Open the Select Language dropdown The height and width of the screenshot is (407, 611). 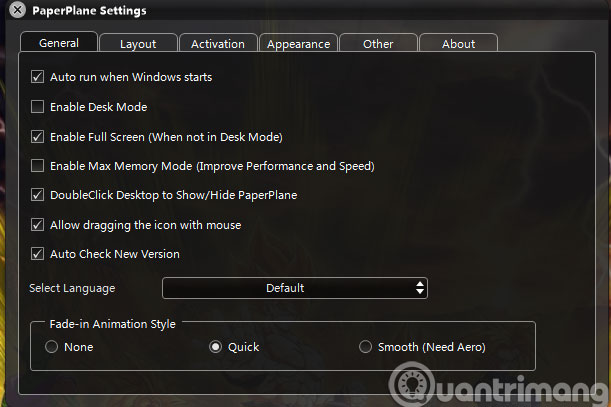(x=295, y=288)
